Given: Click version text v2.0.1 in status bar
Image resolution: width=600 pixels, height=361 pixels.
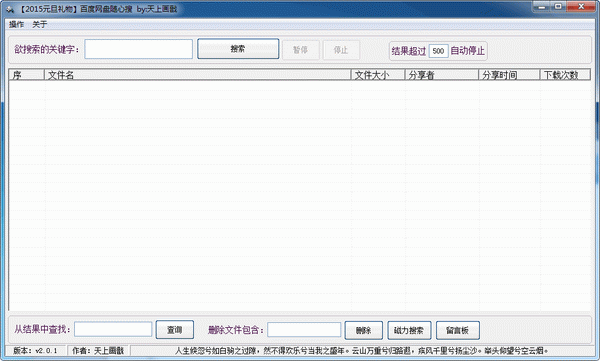Looking at the screenshot, I should coord(35,350).
